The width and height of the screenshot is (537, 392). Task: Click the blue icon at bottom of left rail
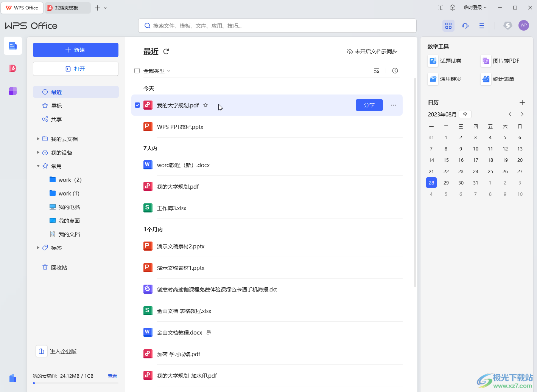tap(13, 378)
